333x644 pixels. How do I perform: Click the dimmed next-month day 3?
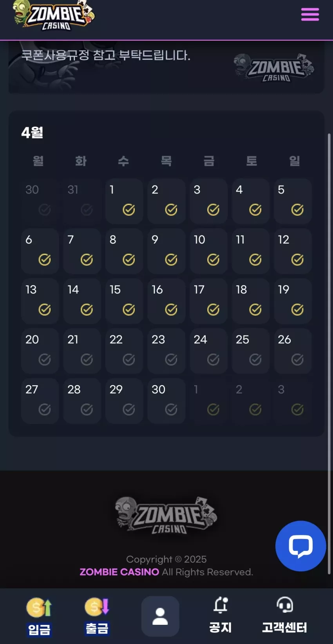[293, 401]
